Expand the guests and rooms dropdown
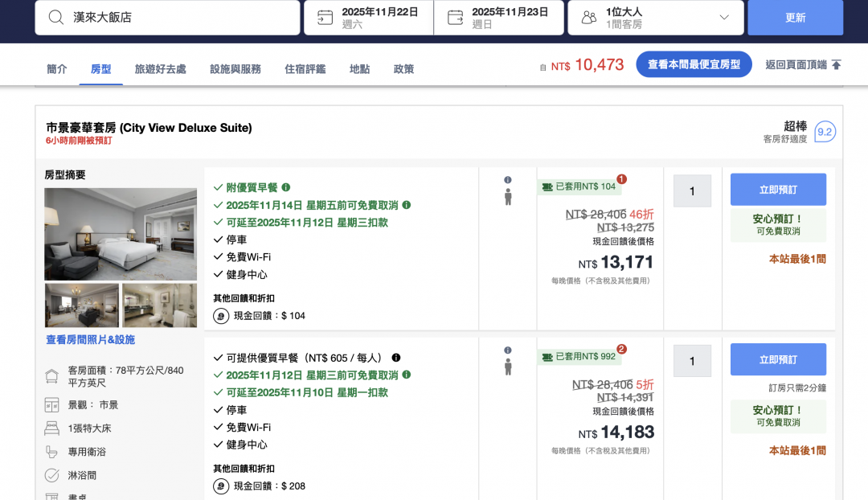Screen dimensions: 868x500 click(x=723, y=18)
